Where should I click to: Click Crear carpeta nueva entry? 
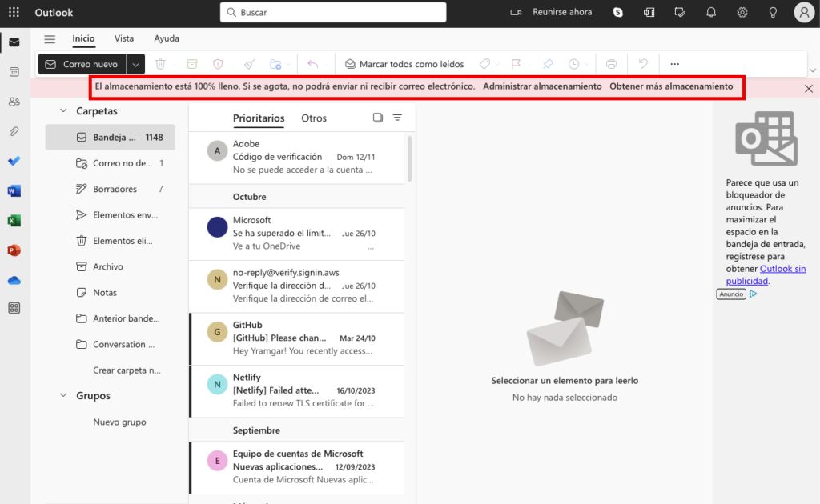coord(127,370)
